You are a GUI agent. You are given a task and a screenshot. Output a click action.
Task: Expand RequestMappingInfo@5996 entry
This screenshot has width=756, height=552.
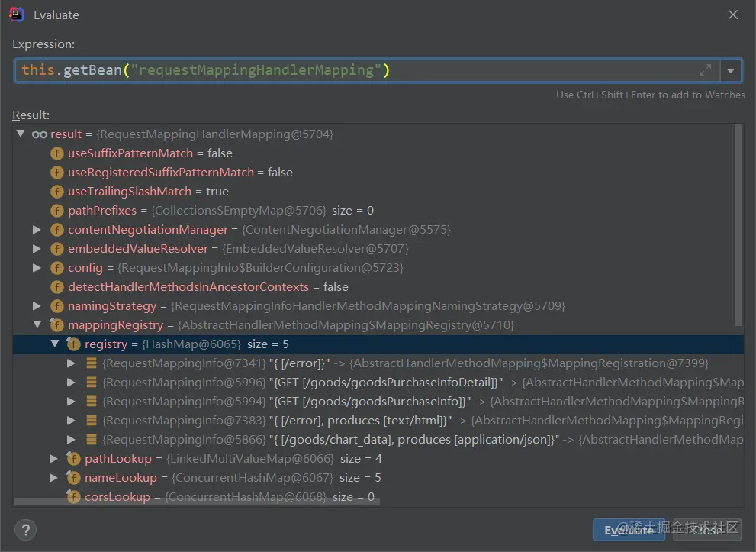(x=71, y=383)
